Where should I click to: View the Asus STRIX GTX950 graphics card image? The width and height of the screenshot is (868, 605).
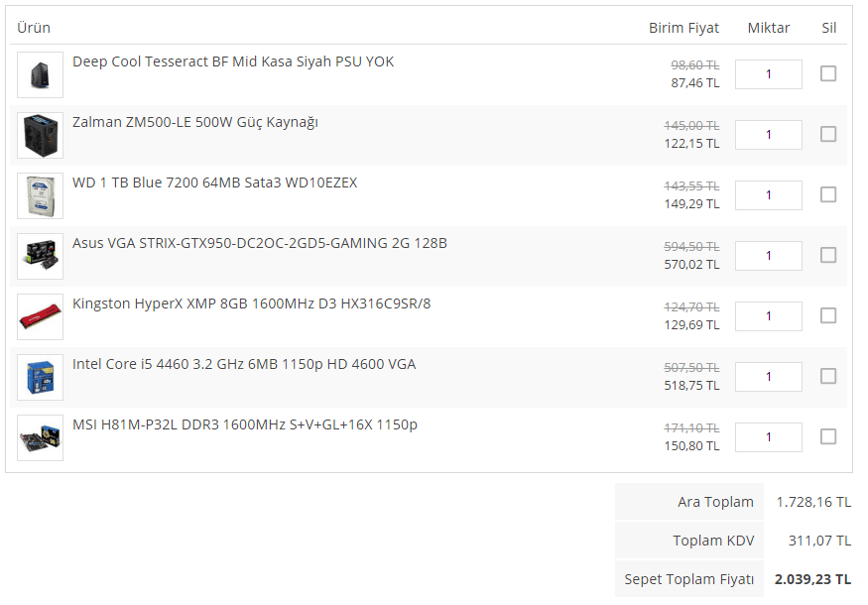[x=40, y=256]
